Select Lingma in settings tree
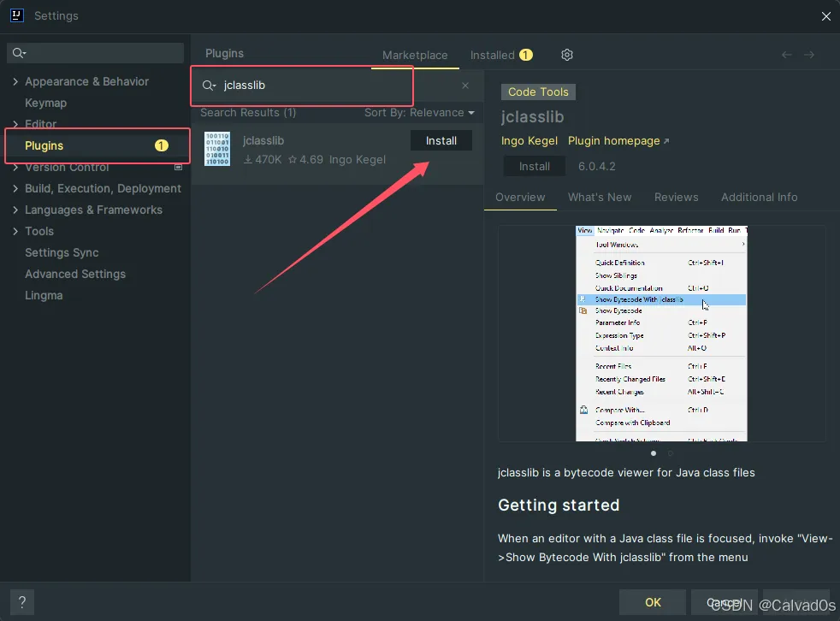 pyautogui.click(x=44, y=296)
